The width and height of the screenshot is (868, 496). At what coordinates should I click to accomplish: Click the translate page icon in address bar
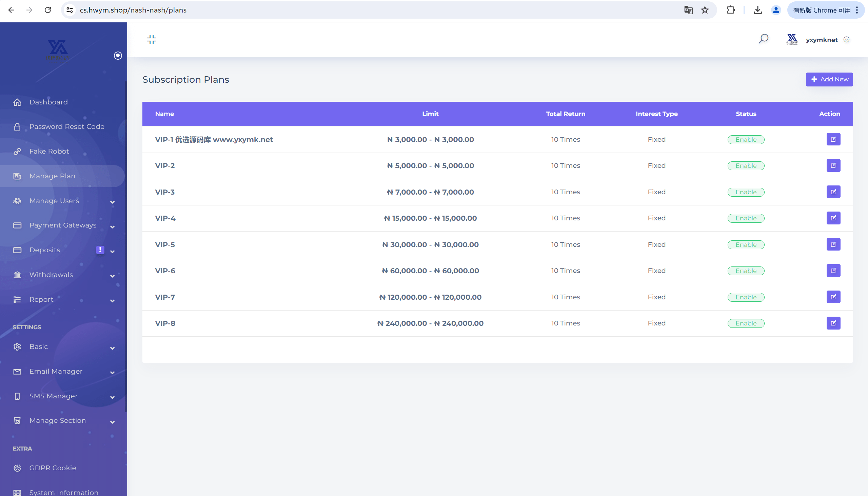tap(688, 10)
